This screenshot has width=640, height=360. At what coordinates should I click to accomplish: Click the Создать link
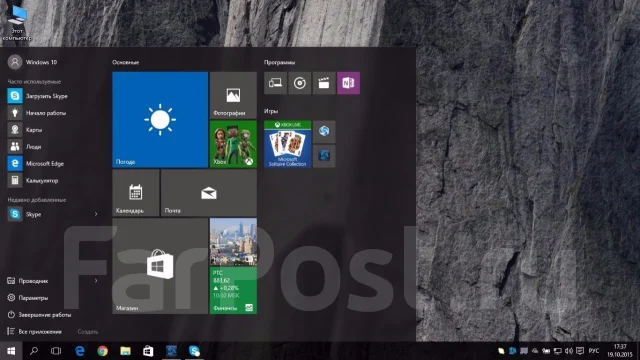click(x=88, y=332)
